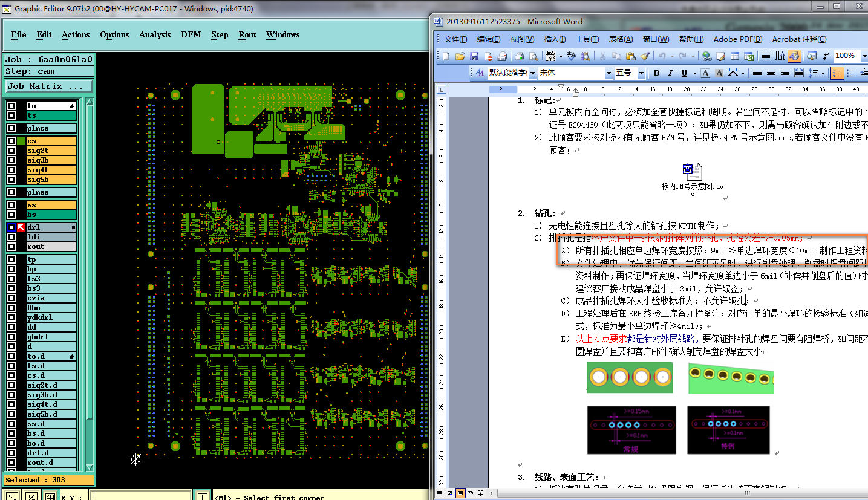
Task: Insert Excel worksheet icon in Word
Action: tap(749, 56)
